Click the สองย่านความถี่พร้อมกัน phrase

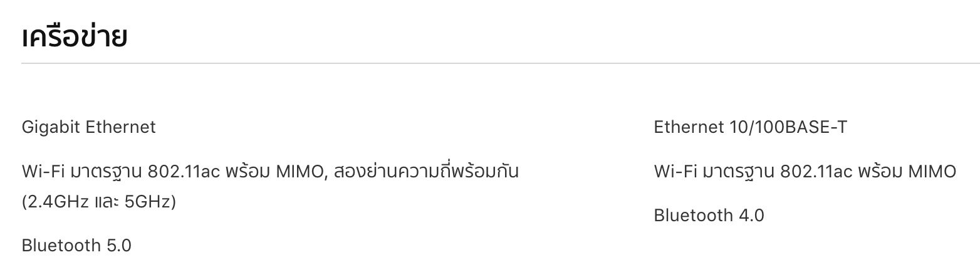[x=427, y=171]
